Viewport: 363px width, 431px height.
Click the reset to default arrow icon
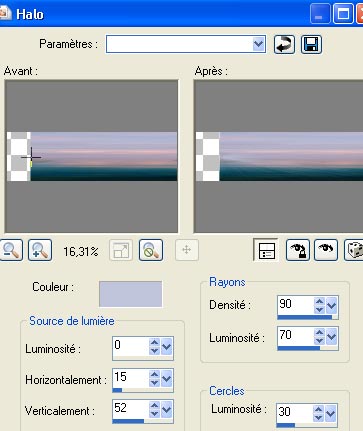coord(284,44)
